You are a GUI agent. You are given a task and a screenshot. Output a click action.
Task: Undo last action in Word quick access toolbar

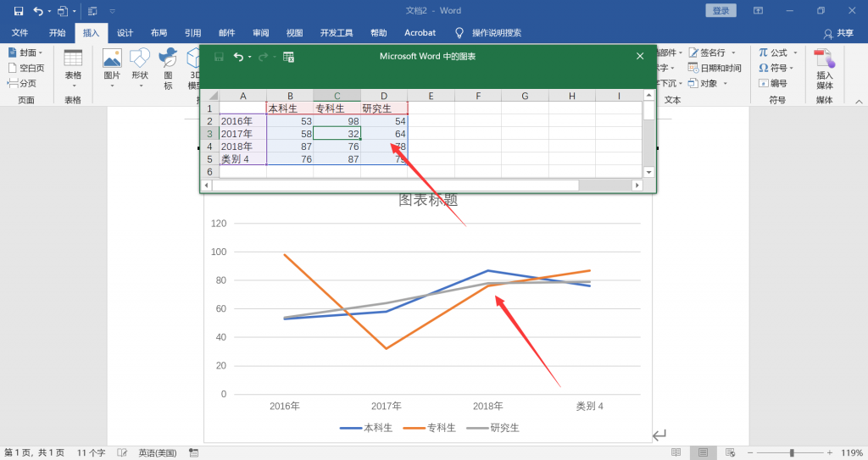tap(37, 11)
